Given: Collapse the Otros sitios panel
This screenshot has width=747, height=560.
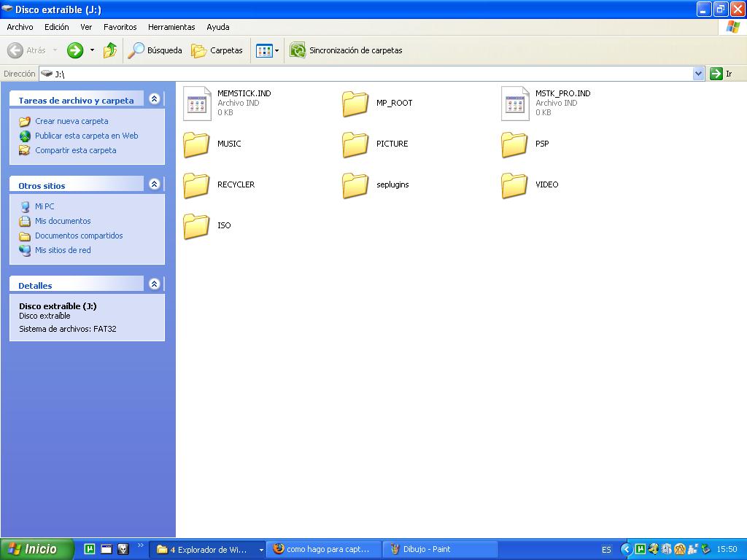Looking at the screenshot, I should (154, 184).
